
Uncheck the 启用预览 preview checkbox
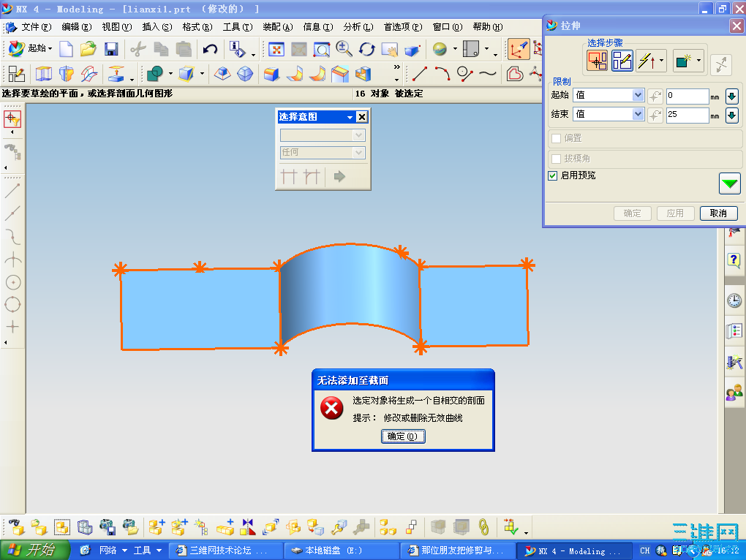(552, 176)
